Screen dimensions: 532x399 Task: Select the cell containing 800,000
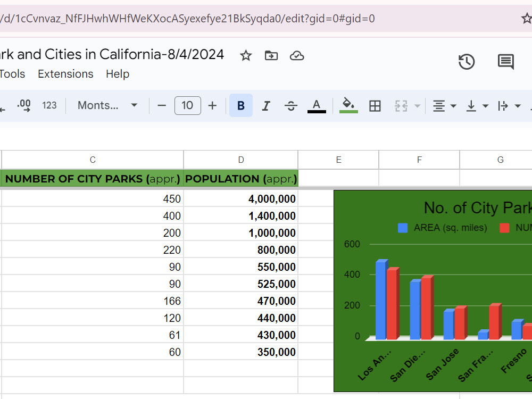(241, 250)
